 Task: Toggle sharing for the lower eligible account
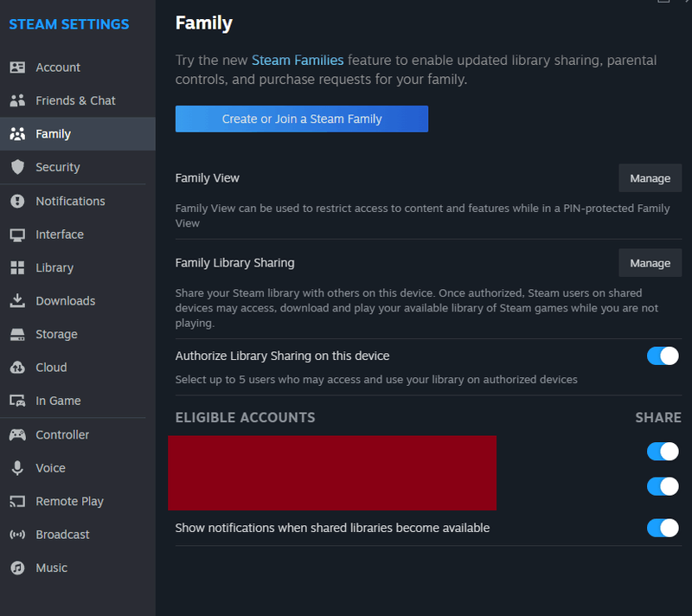[x=663, y=486]
